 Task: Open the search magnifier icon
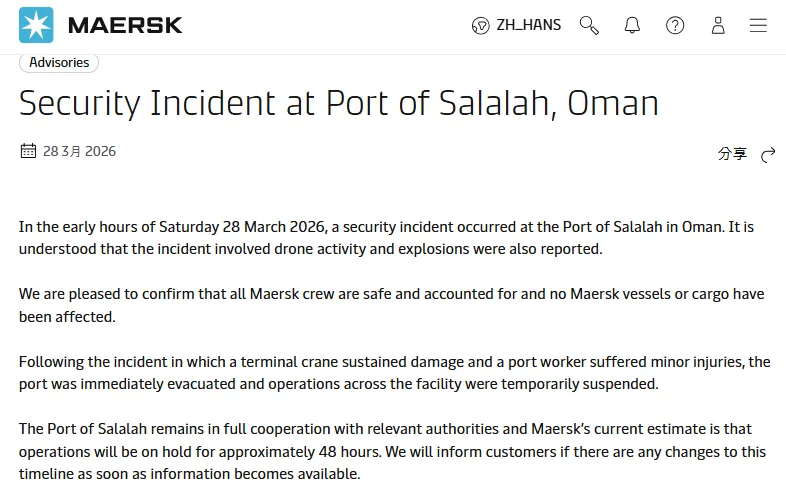590,25
